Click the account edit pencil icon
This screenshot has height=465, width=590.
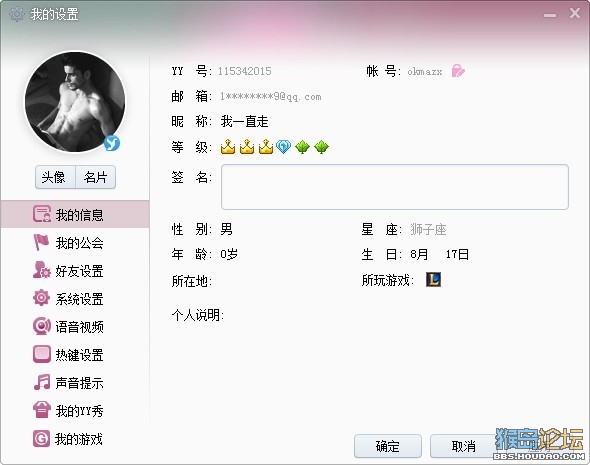click(458, 71)
